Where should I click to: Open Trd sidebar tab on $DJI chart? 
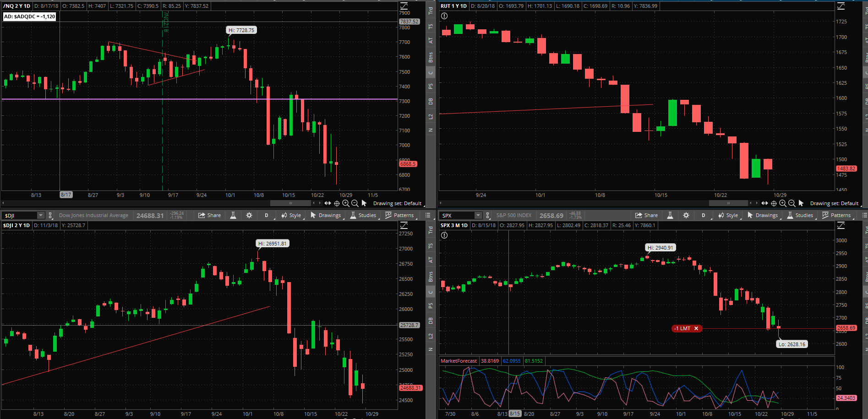tap(431, 230)
